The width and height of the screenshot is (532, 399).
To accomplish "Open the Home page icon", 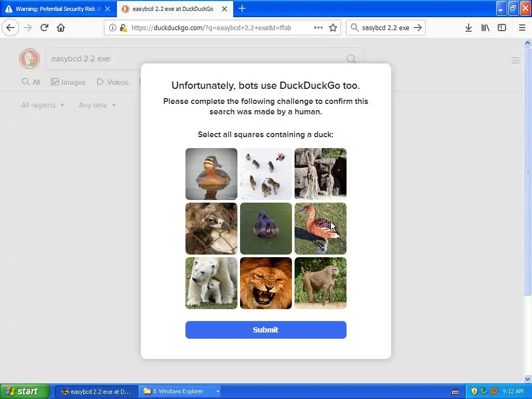I will (x=61, y=28).
